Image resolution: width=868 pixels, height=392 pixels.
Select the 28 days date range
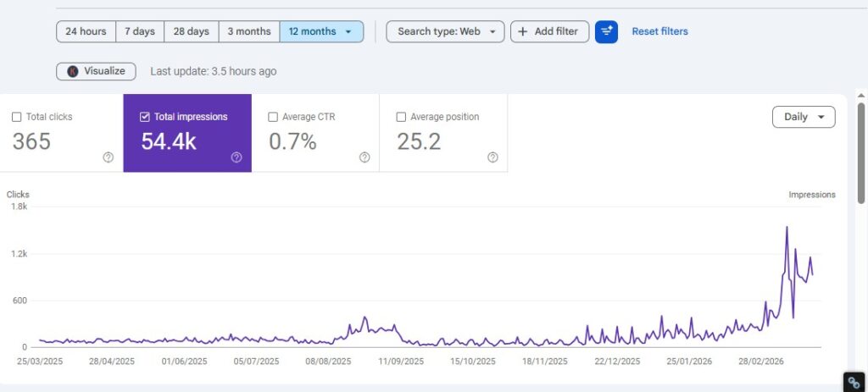click(x=191, y=31)
